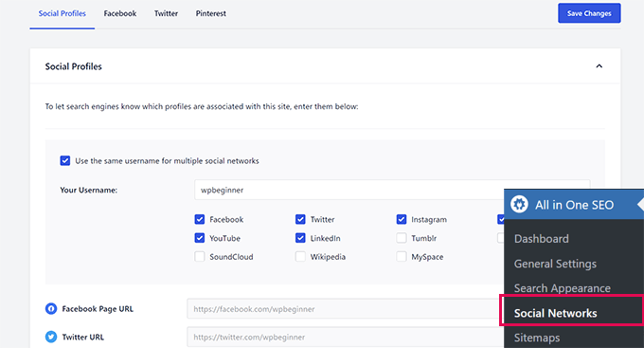Open the Twitter tab
Image resolution: width=644 pixels, height=348 pixels.
pos(166,13)
